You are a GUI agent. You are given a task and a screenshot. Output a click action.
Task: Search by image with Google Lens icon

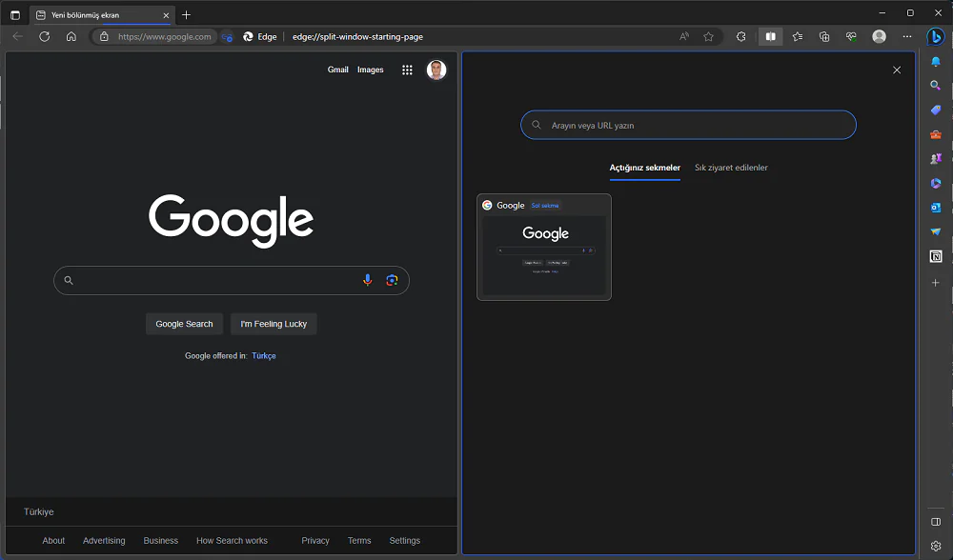393,280
